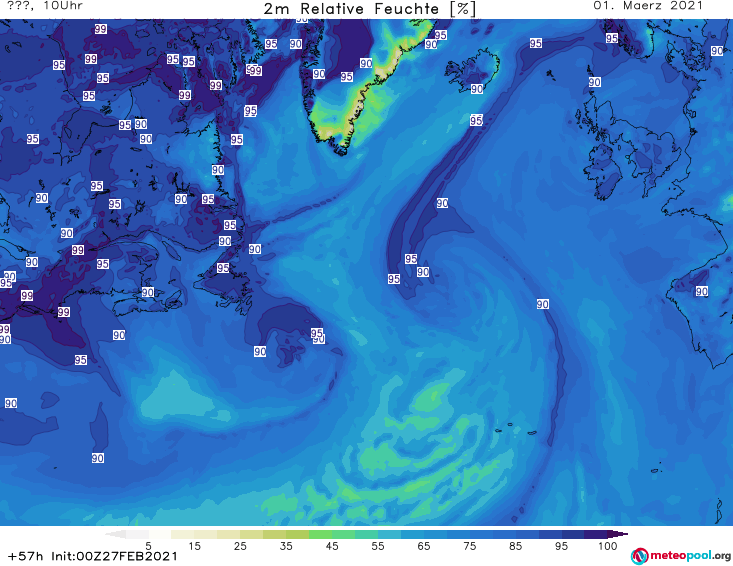
Task: Click the map title '2m Relative Feuchte [%]'
Action: (369, 9)
